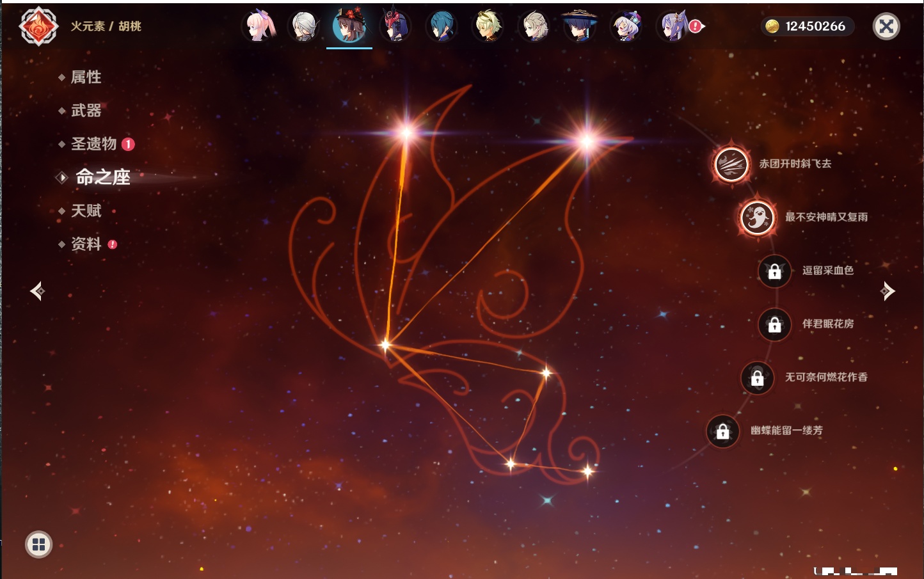Click the 逗留采血色 label
The width and height of the screenshot is (924, 579).
tap(827, 270)
